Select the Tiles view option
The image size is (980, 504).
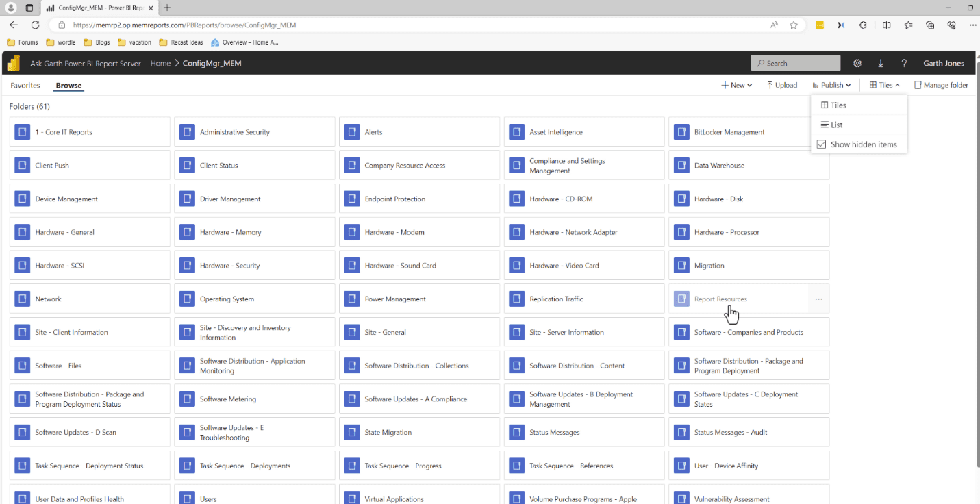(x=859, y=105)
